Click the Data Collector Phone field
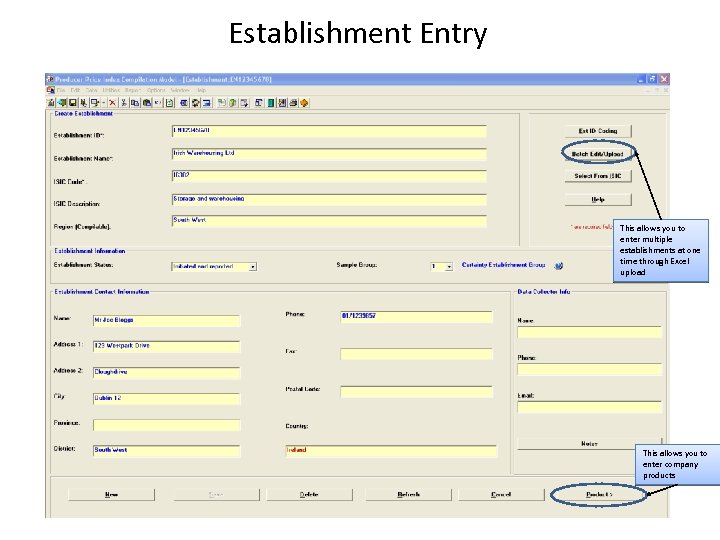720x540 pixels. pyautogui.click(x=589, y=369)
